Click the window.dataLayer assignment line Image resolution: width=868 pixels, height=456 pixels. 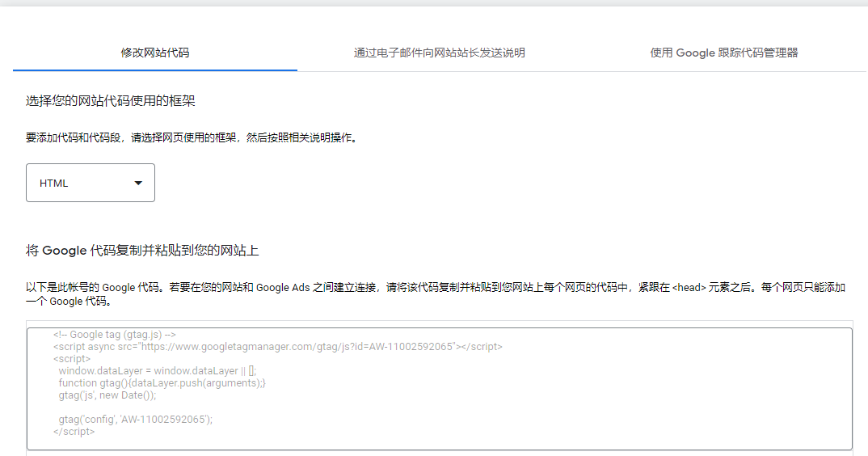tap(157, 371)
